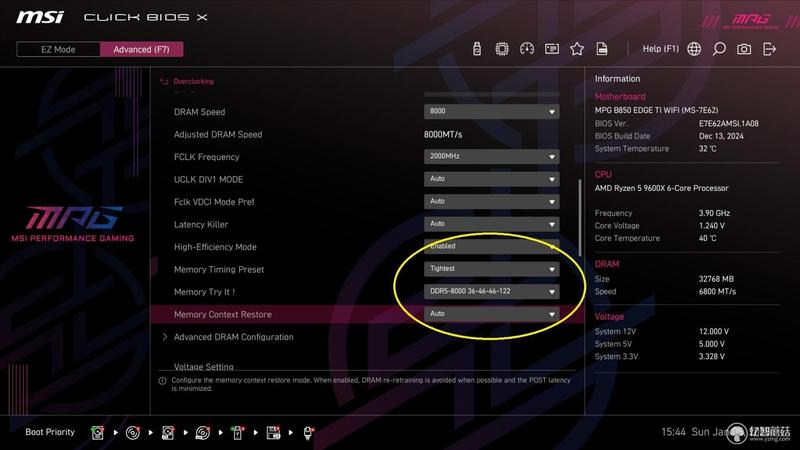This screenshot has height=450, width=800.
Task: Open the Latency Killer dropdown
Action: pos(491,224)
